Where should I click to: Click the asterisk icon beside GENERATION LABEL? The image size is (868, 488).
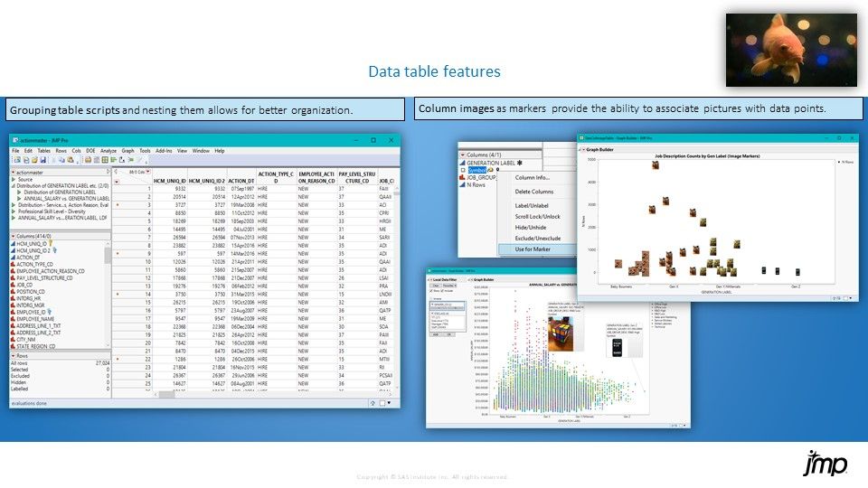pyautogui.click(x=519, y=164)
